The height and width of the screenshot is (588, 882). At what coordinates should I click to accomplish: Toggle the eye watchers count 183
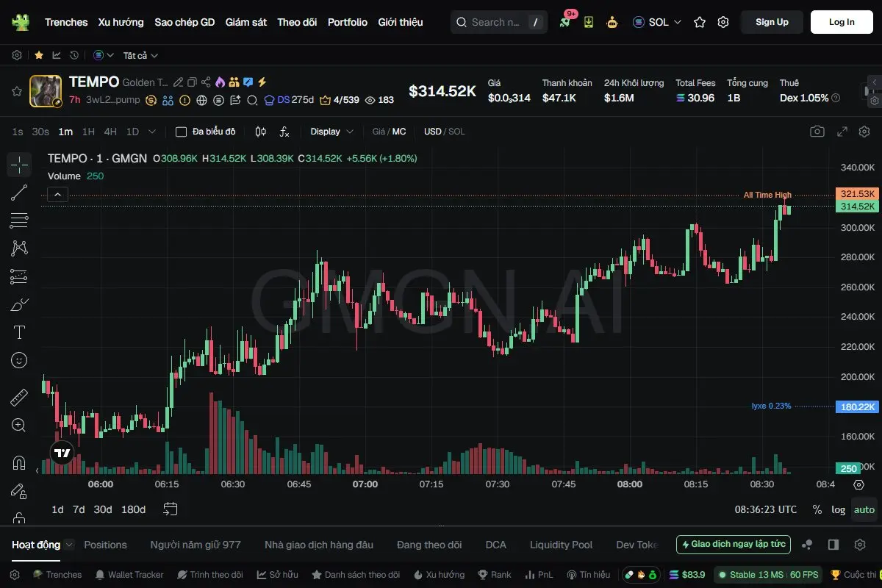[379, 100]
